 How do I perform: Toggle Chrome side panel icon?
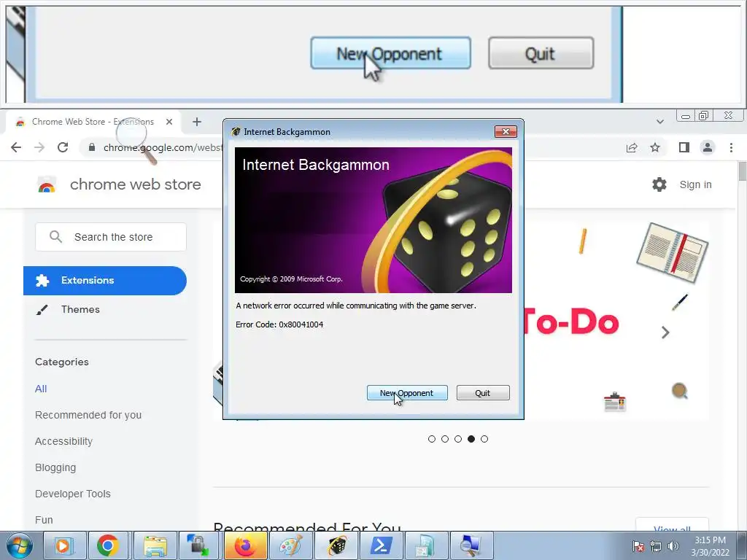click(x=684, y=147)
